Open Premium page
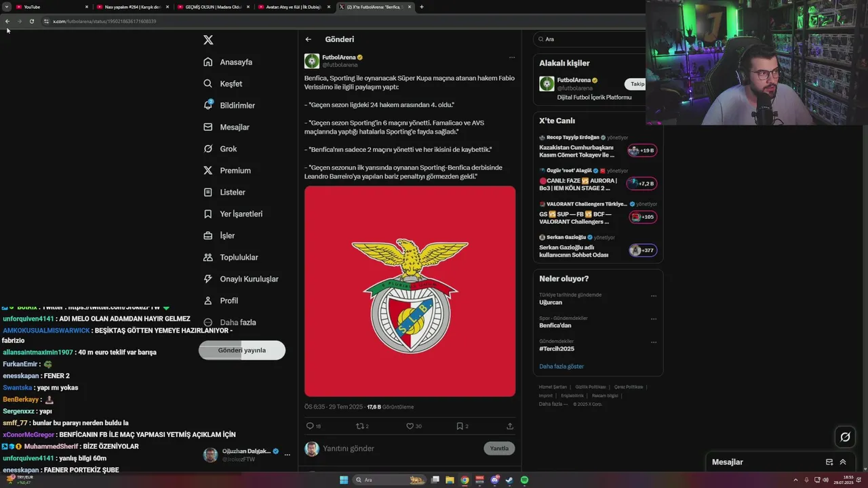 tap(227, 170)
